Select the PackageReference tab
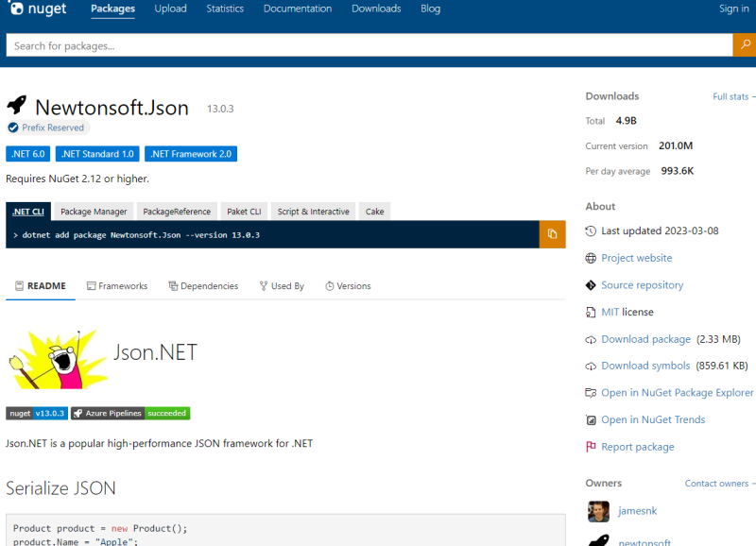Image resolution: width=756 pixels, height=546 pixels. click(178, 212)
